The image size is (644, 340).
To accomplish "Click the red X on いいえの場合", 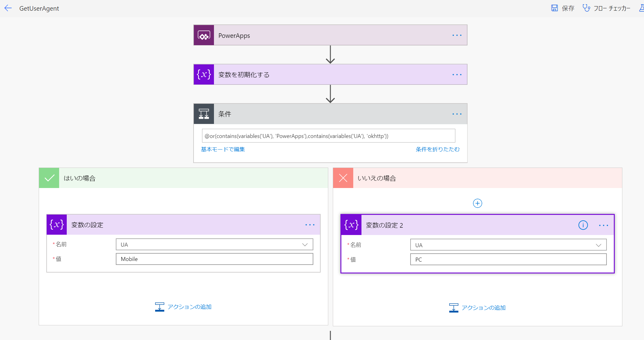I will [x=343, y=178].
